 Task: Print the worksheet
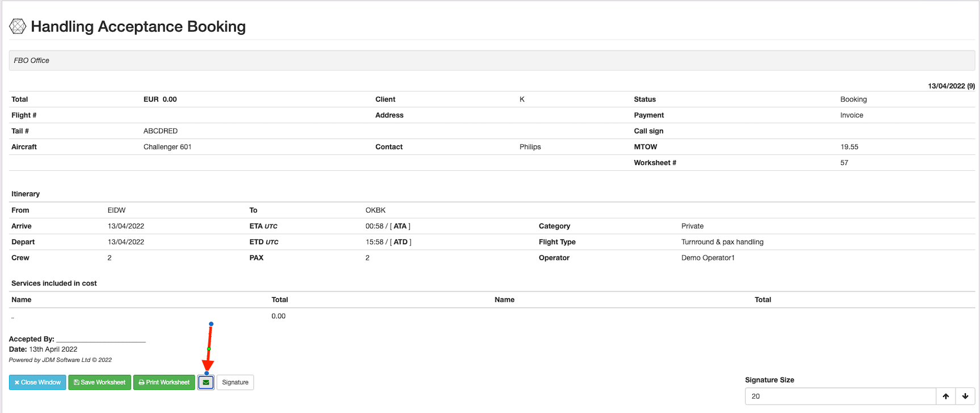click(164, 382)
